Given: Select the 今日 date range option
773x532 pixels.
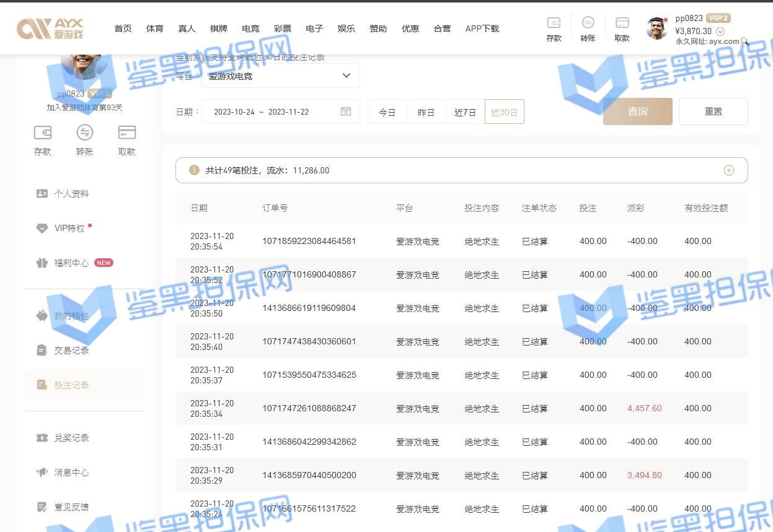Looking at the screenshot, I should coord(387,112).
